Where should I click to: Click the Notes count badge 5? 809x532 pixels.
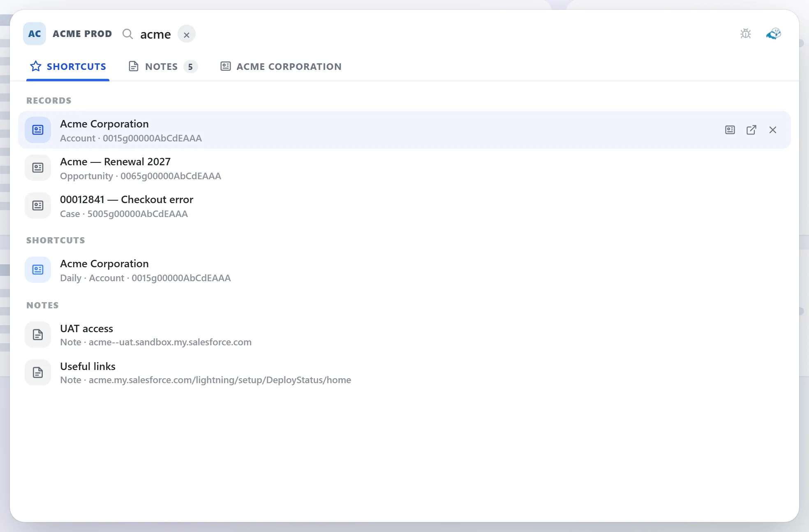[x=190, y=67]
